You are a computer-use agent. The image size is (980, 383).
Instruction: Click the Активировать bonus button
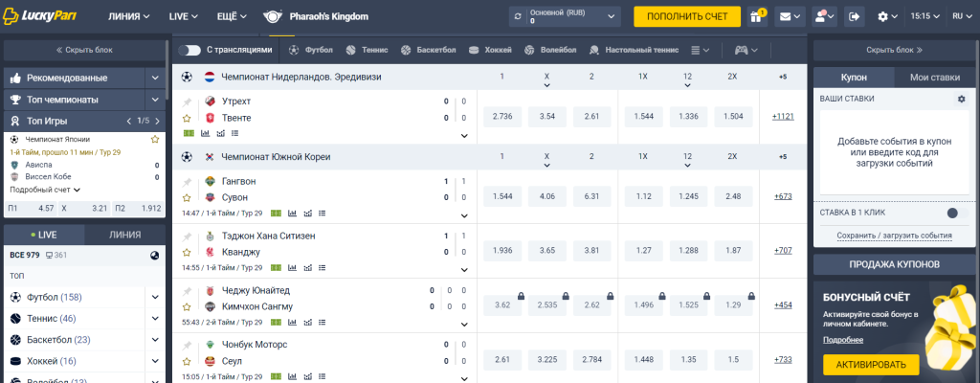coord(871,364)
